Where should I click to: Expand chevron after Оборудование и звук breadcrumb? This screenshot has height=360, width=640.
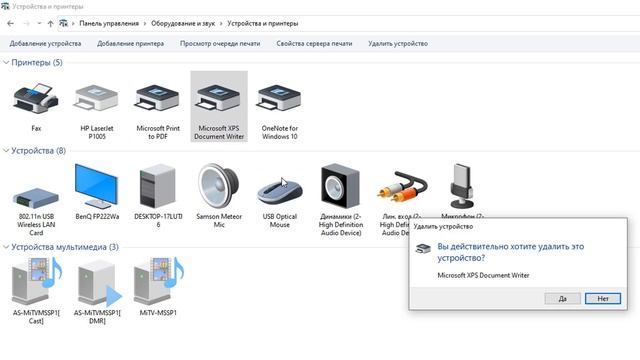point(221,24)
